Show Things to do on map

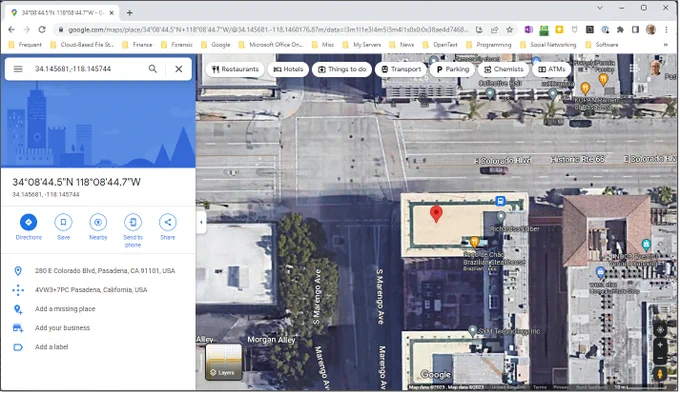[x=342, y=69]
